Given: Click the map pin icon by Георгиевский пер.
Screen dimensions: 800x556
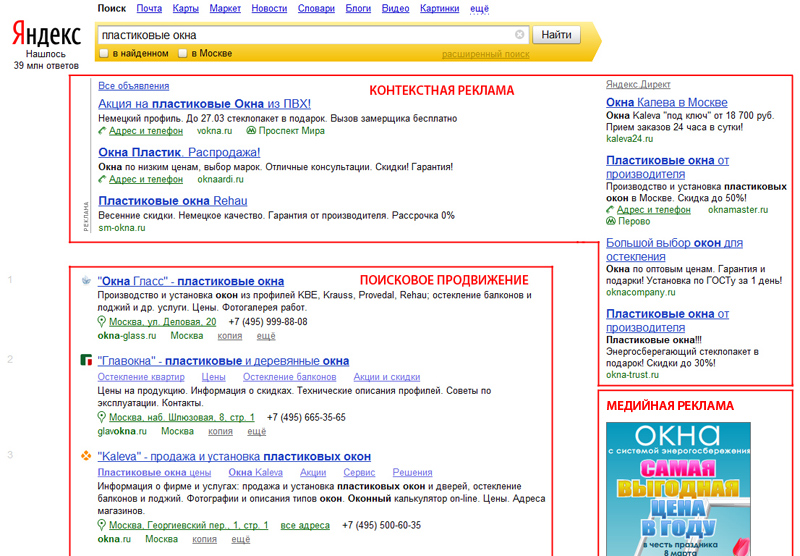Looking at the screenshot, I should click(101, 524).
